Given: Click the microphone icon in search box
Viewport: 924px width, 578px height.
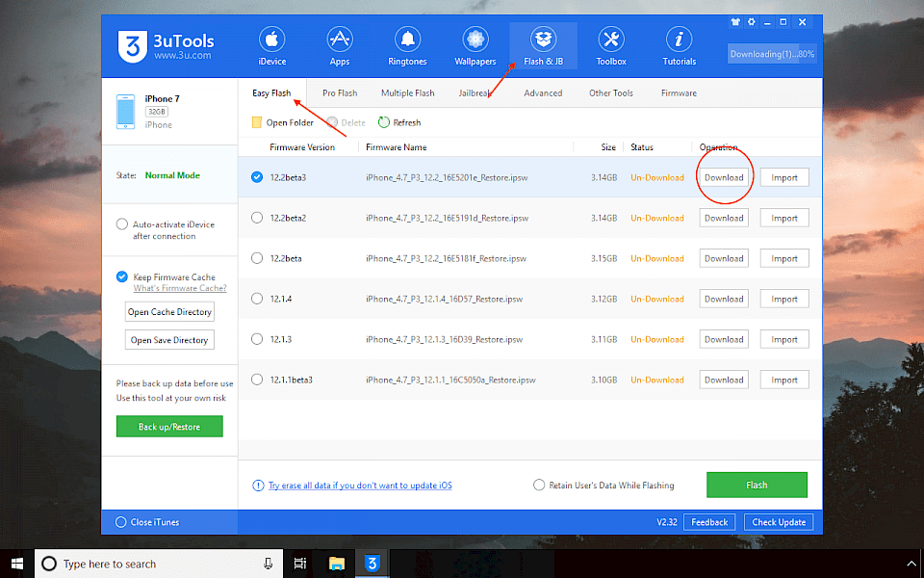Looking at the screenshot, I should pyautogui.click(x=269, y=564).
